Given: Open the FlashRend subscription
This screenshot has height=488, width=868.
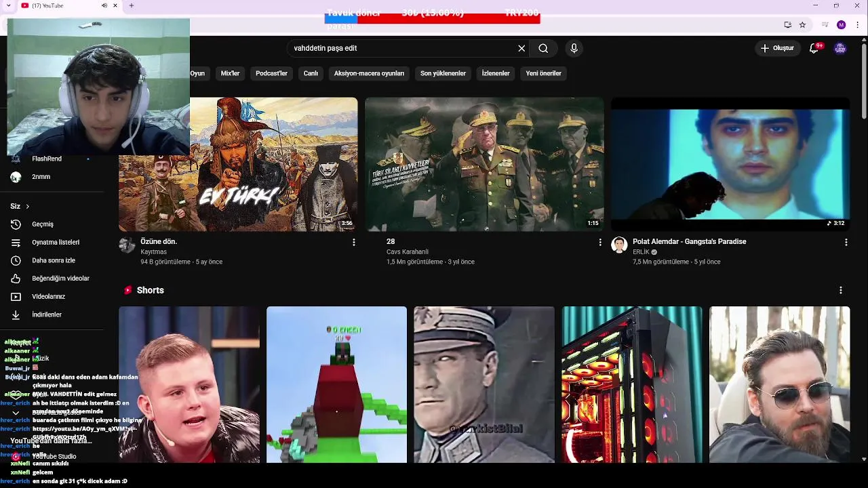Looking at the screenshot, I should [x=47, y=159].
